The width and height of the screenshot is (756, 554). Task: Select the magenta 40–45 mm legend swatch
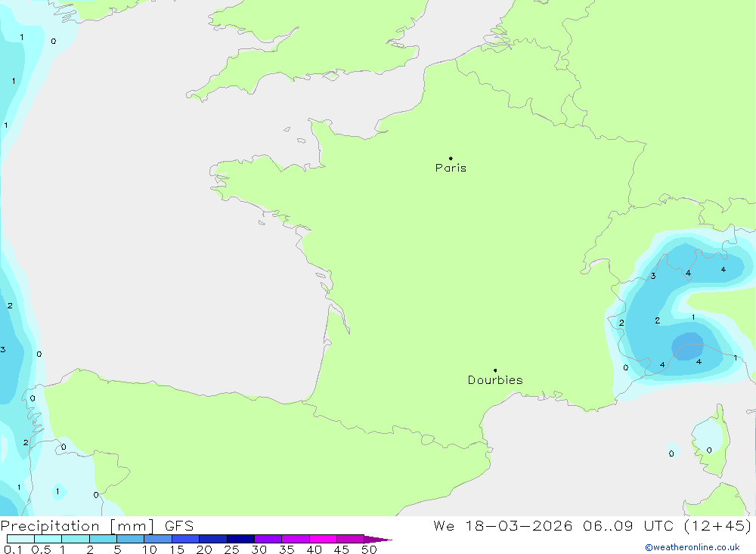point(323,539)
